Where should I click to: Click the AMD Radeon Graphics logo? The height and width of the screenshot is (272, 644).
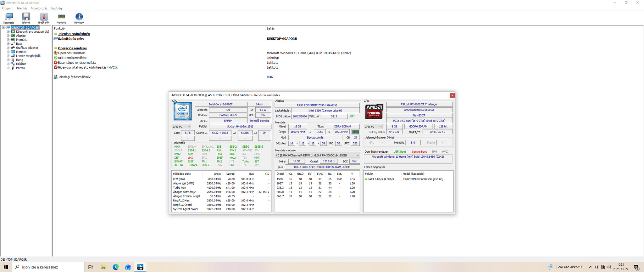pos(374,111)
